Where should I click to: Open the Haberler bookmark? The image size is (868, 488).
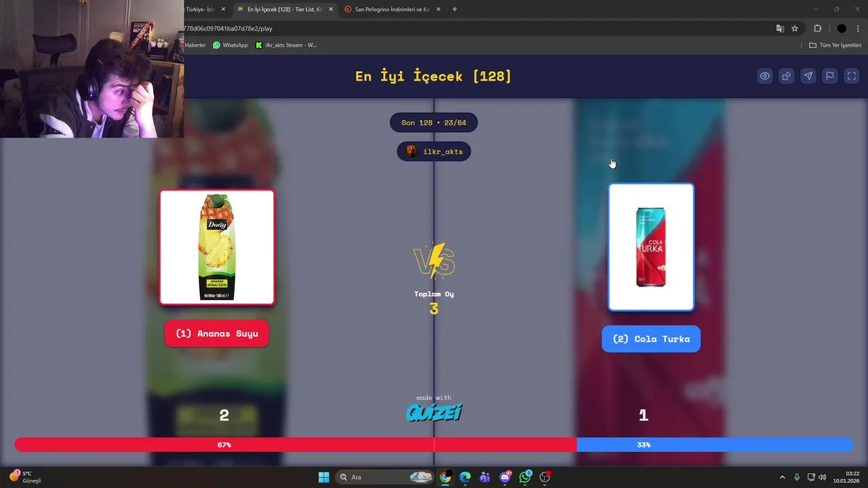195,45
